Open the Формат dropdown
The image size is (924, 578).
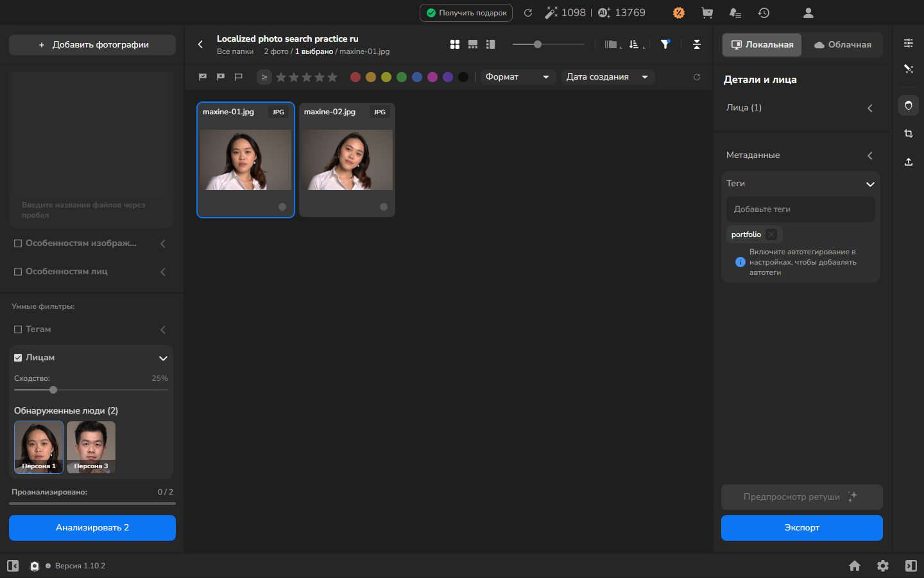point(517,77)
